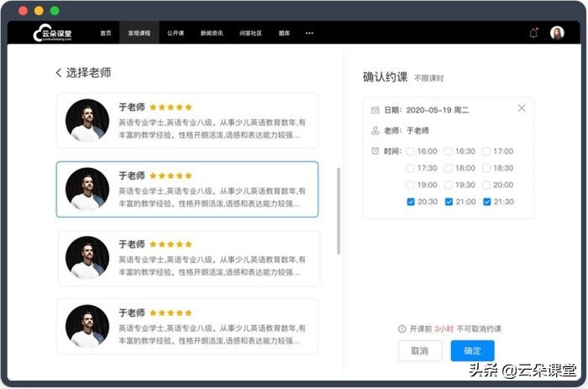Screen dimensions: 588x389
Task: Open the 新闻资讯 navigation item
Action: [x=212, y=33]
